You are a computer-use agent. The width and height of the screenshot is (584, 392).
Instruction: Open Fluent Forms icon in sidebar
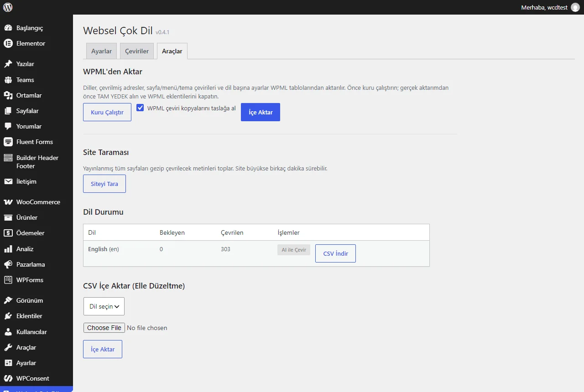[8, 142]
